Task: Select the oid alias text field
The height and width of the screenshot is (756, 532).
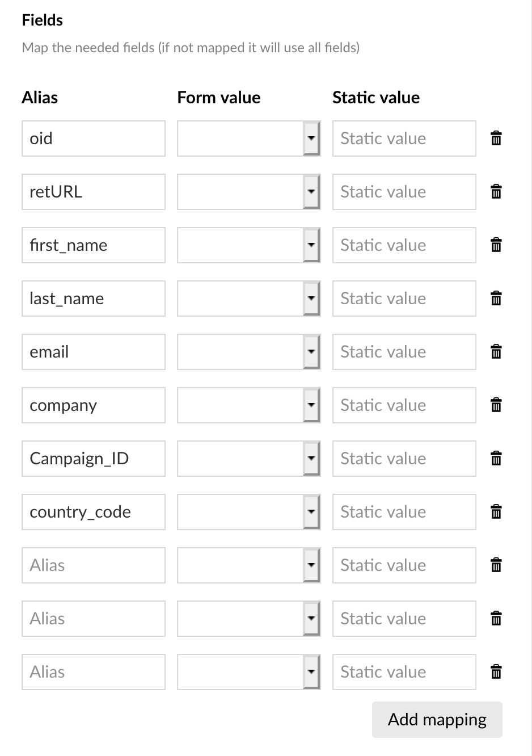Action: click(94, 138)
